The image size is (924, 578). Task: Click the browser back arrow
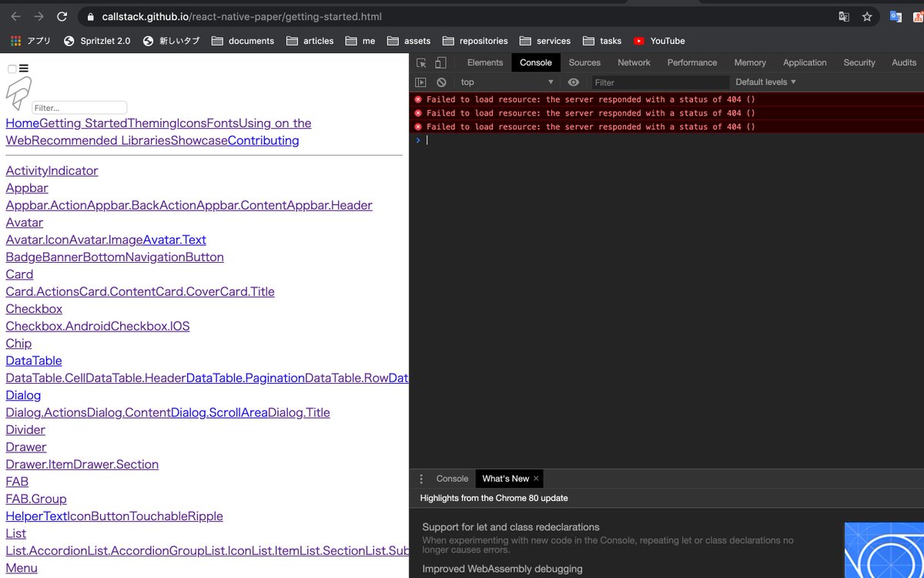tap(15, 16)
